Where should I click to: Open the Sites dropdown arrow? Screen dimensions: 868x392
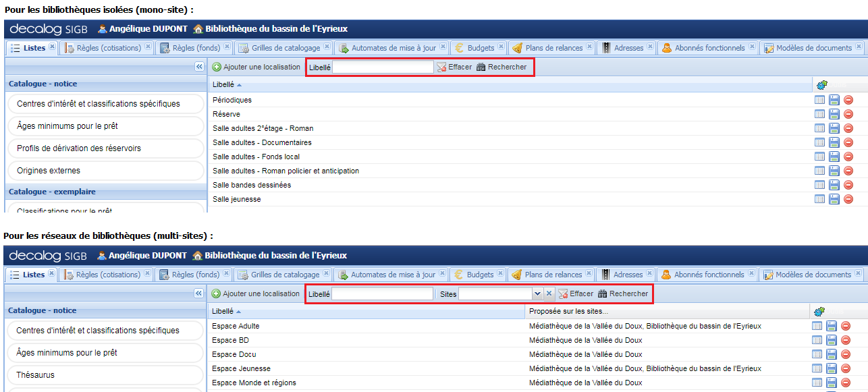[537, 294]
